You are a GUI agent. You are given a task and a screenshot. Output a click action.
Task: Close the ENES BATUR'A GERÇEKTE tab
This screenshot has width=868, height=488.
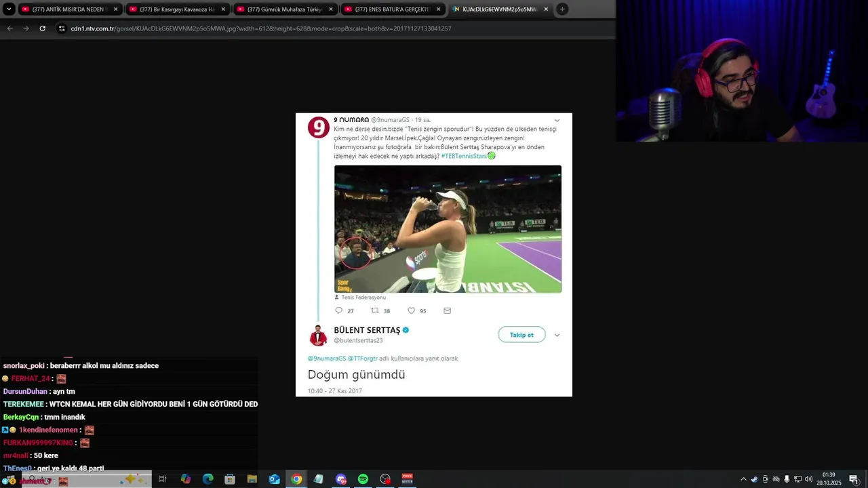[x=439, y=9]
